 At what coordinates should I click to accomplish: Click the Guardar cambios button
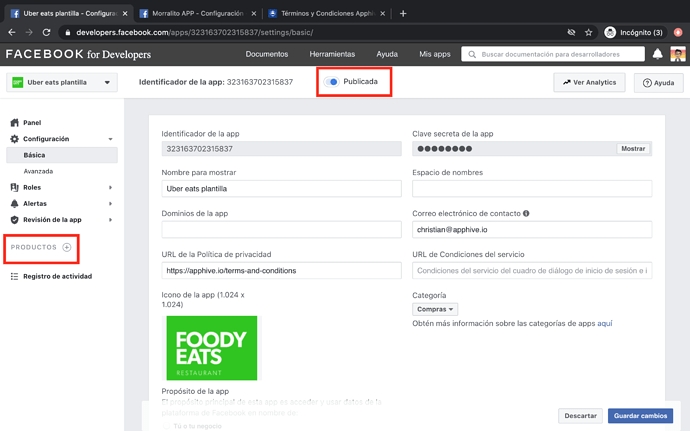tap(640, 415)
